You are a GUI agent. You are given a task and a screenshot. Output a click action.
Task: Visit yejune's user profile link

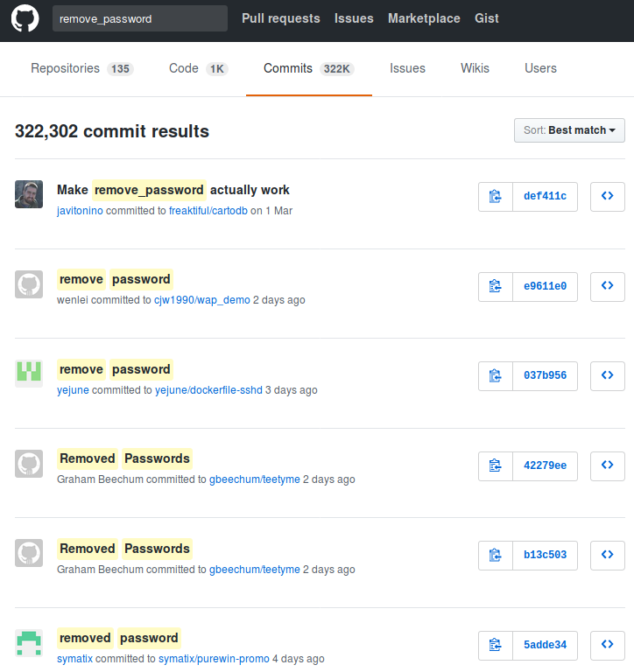pyautogui.click(x=73, y=390)
